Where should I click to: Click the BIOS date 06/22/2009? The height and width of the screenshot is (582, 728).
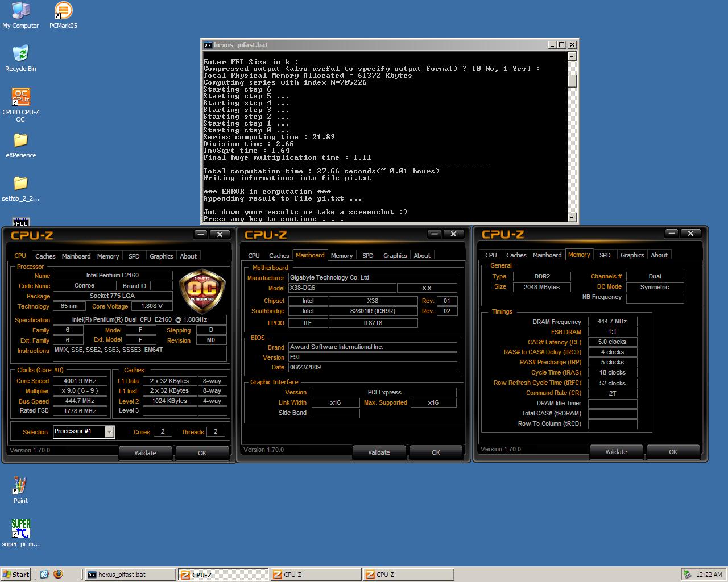[x=372, y=367]
